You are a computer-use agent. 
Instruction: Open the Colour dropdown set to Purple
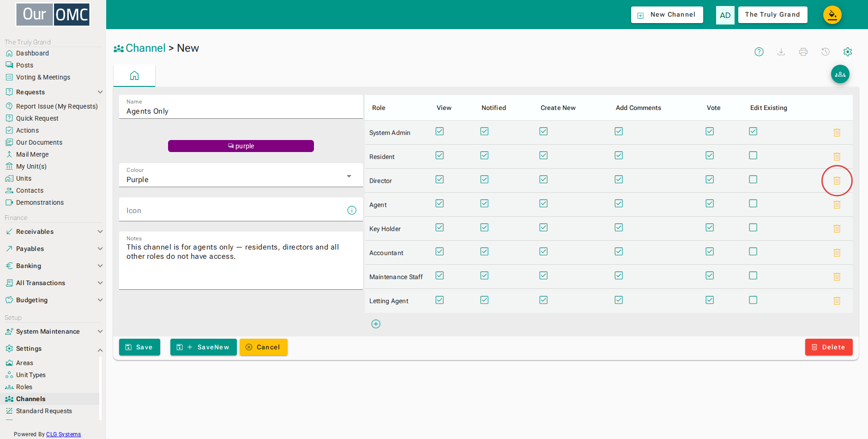point(241,175)
